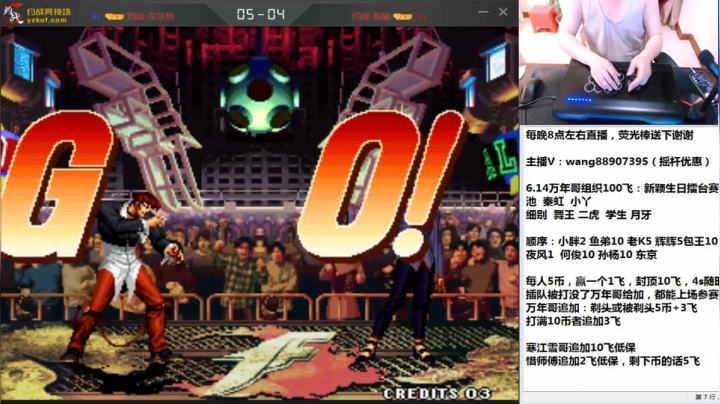Click the line 每晚8点左右直播

point(609,135)
